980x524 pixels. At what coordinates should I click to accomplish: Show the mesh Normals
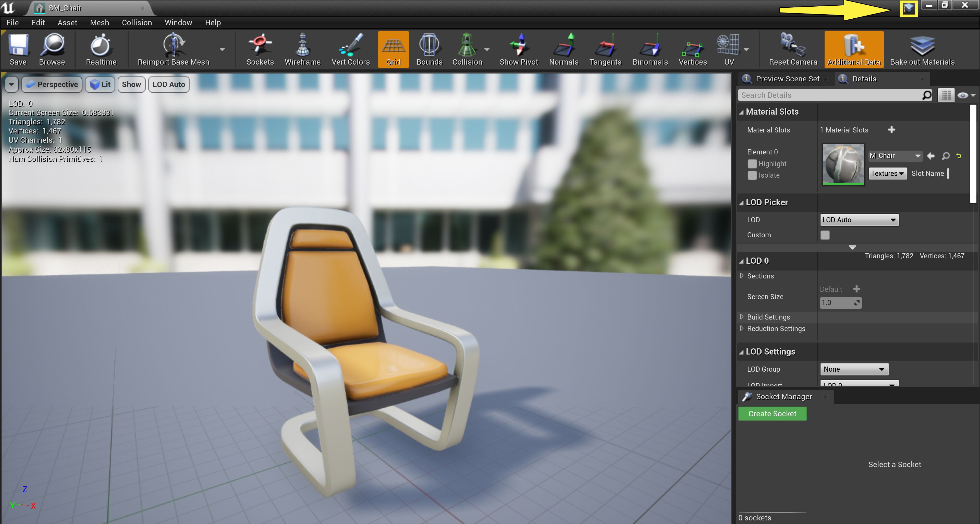point(563,50)
